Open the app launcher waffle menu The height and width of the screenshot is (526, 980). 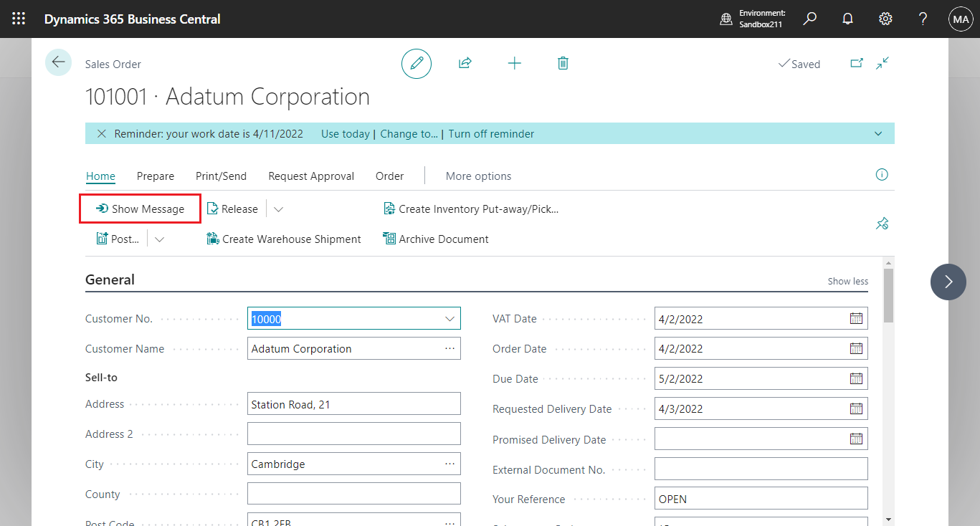pyautogui.click(x=19, y=19)
